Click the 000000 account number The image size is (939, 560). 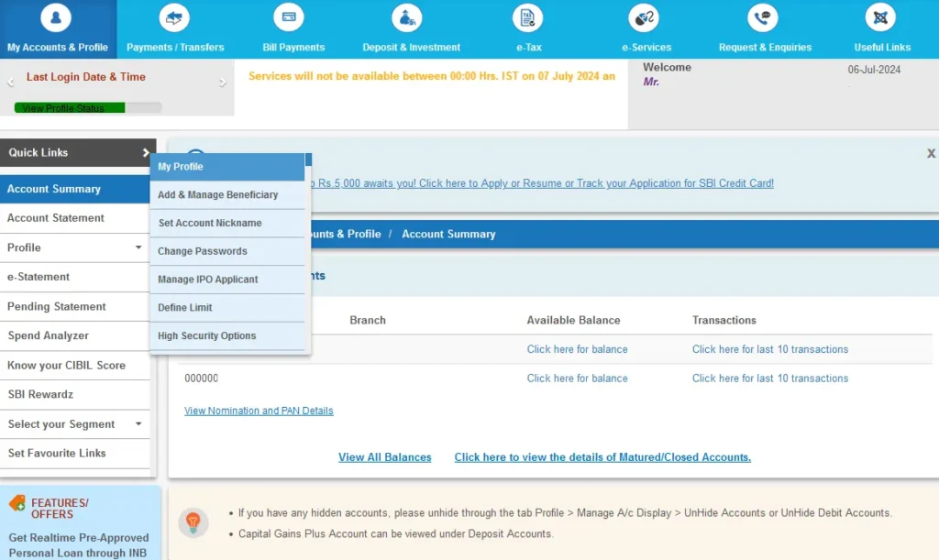pos(201,379)
